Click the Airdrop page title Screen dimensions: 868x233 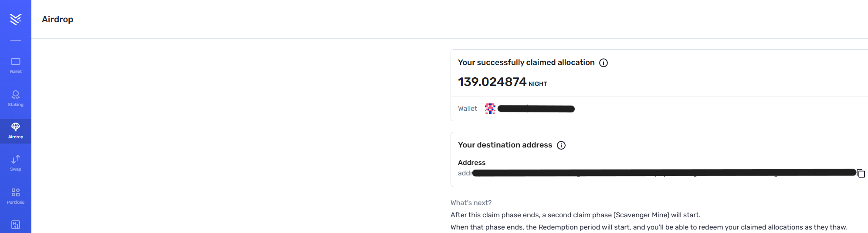point(58,19)
